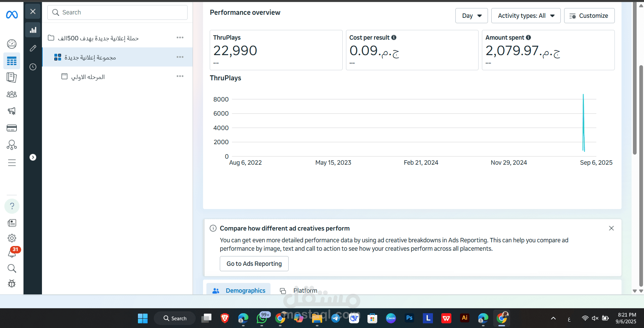
Task: Click the megaphone advertising icon
Action: 12,111
